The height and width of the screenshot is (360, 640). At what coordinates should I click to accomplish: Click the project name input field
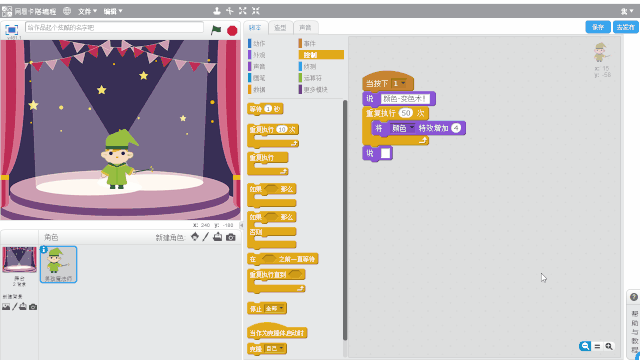click(114, 27)
